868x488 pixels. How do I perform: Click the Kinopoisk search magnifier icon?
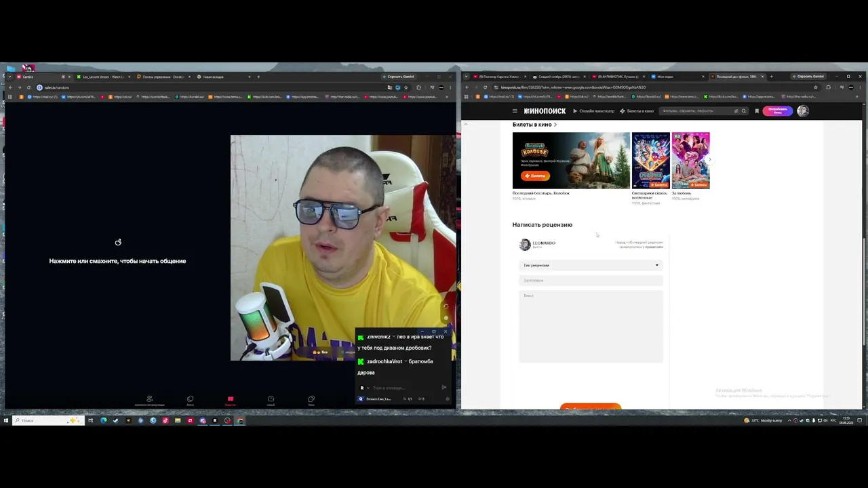[x=744, y=111]
